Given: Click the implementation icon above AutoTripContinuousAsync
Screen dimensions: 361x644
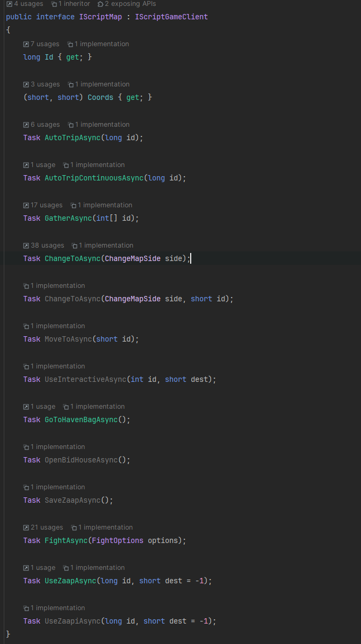Looking at the screenshot, I should pyautogui.click(x=66, y=165).
